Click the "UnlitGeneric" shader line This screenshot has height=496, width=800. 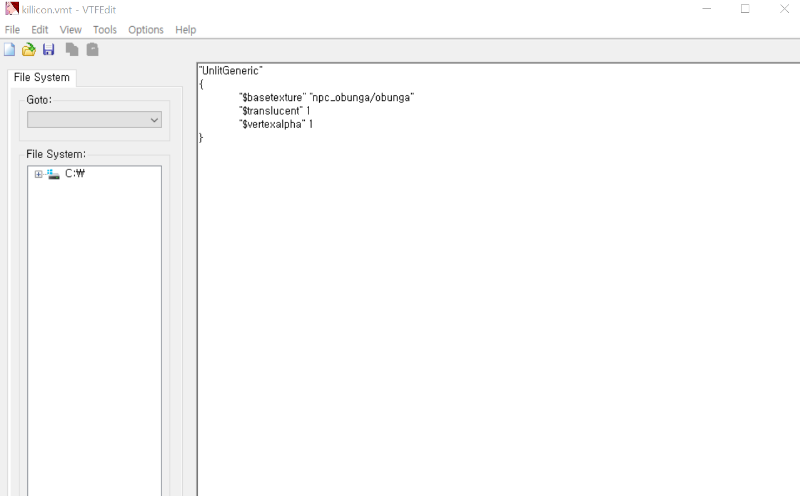click(231, 70)
